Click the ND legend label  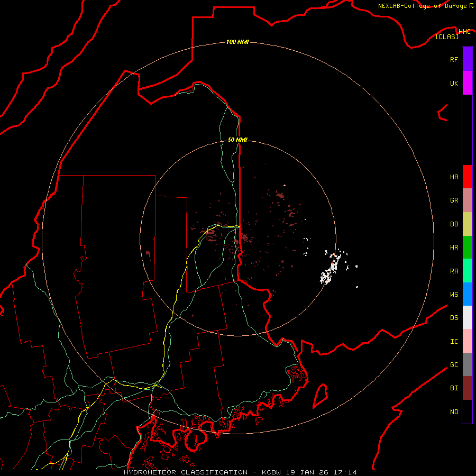(x=454, y=412)
